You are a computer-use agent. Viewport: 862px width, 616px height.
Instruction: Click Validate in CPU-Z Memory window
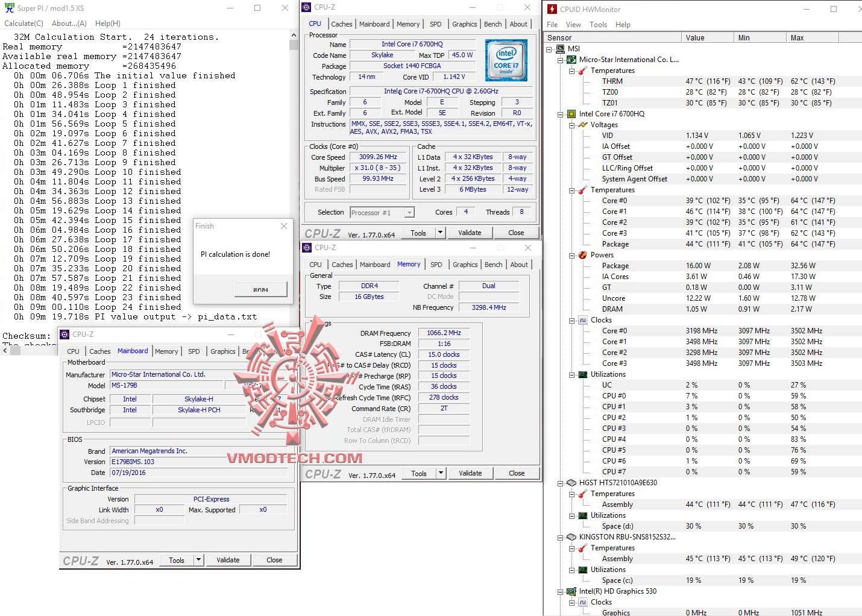click(x=470, y=473)
